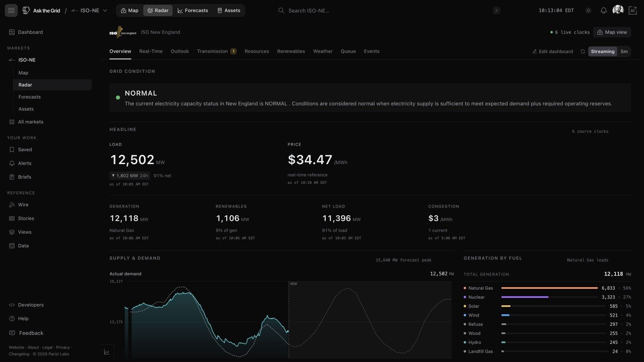This screenshot has width=644, height=362.
Task: Click the Natural Gas generation bar
Action: (x=549, y=288)
